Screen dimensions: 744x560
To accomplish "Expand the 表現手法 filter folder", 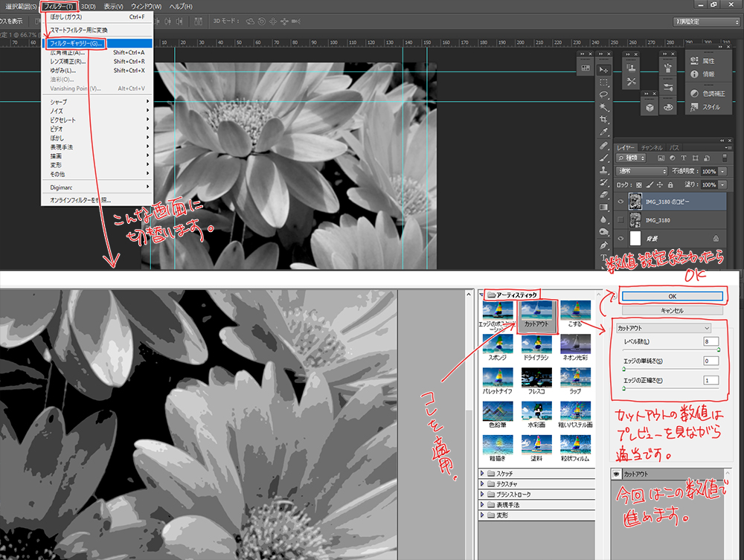I will click(x=482, y=504).
